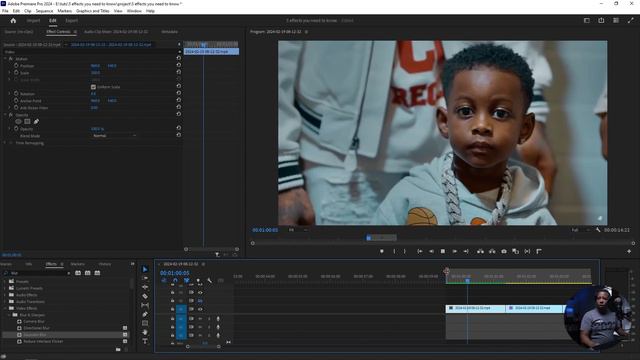The height and width of the screenshot is (360, 640).
Task: Click the Extract button
Action: pyautogui.click(x=492, y=251)
